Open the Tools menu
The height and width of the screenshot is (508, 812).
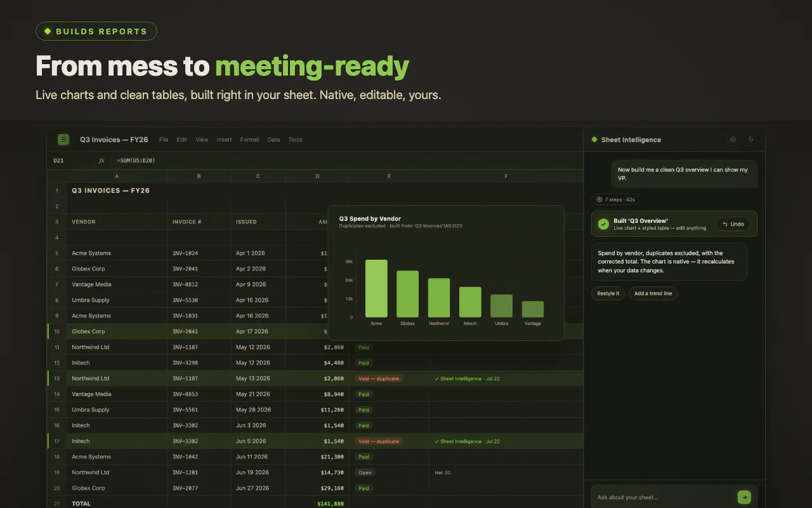[296, 140]
